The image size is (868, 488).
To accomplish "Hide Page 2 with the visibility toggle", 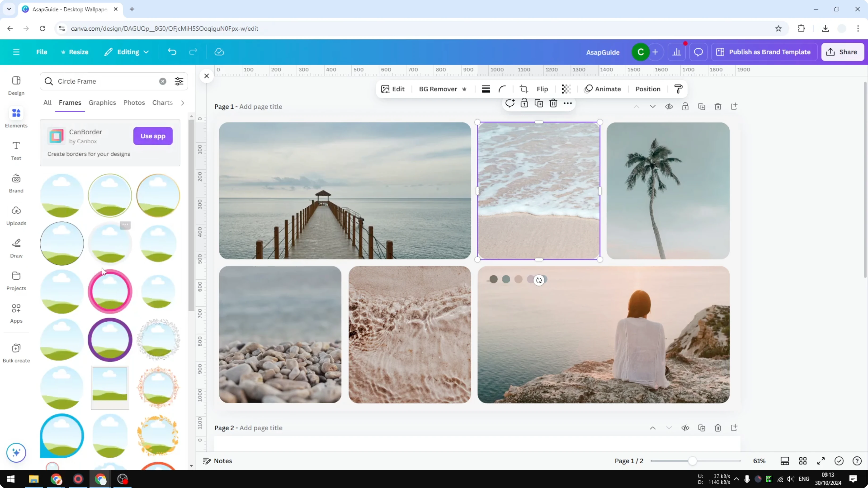I will click(685, 428).
